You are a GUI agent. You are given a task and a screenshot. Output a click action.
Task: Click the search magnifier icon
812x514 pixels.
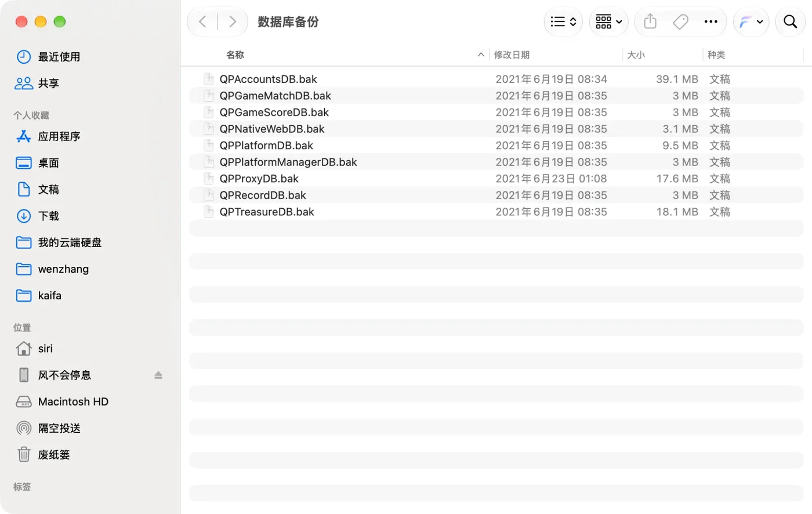tap(790, 22)
